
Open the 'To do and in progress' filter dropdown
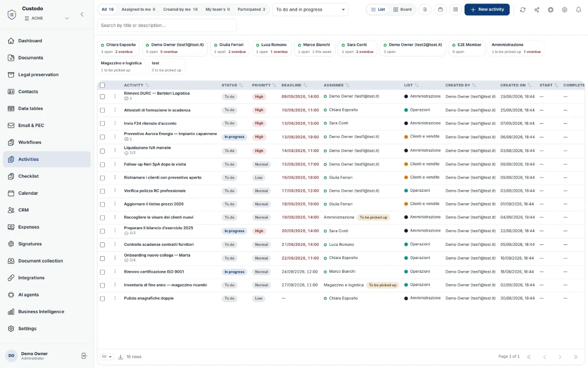[x=310, y=9]
